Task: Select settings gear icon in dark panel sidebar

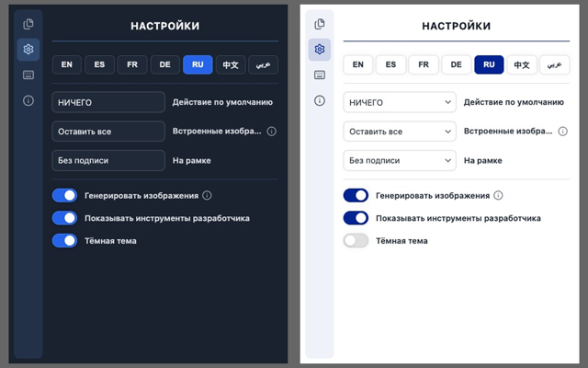Action: click(x=28, y=49)
